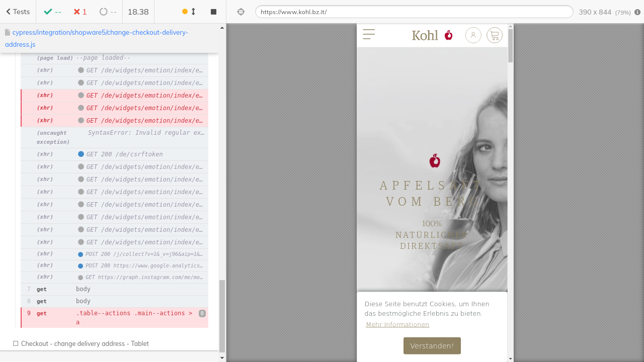Viewport: 644px width, 362px height.
Task: Click the failed tests red X icon
Action: (x=76, y=12)
